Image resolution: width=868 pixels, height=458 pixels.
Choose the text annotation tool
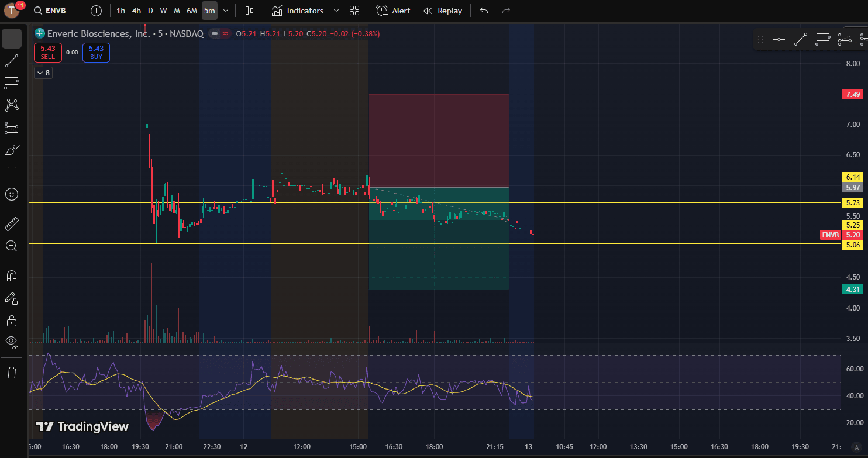(x=12, y=172)
